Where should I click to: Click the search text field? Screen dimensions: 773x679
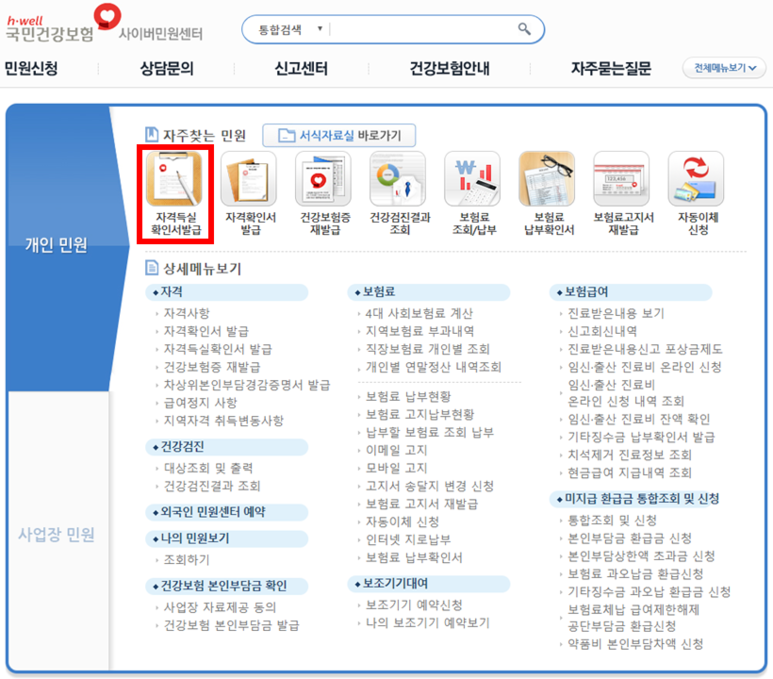[423, 30]
